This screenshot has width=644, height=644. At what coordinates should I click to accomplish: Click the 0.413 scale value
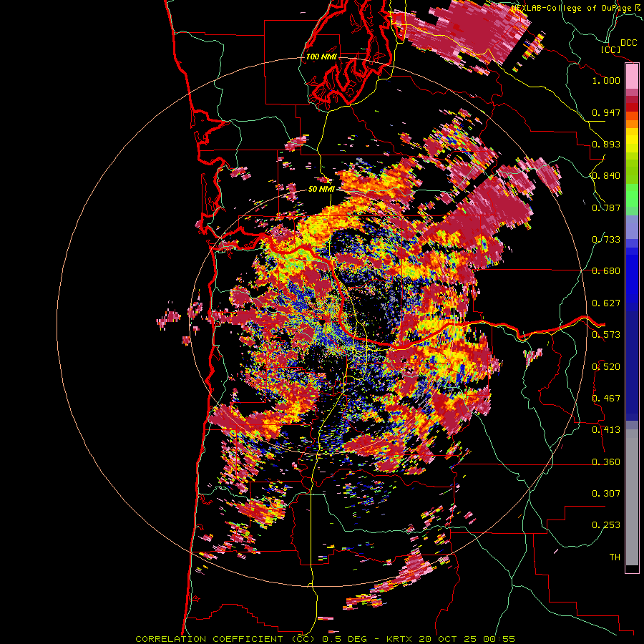coord(606,430)
